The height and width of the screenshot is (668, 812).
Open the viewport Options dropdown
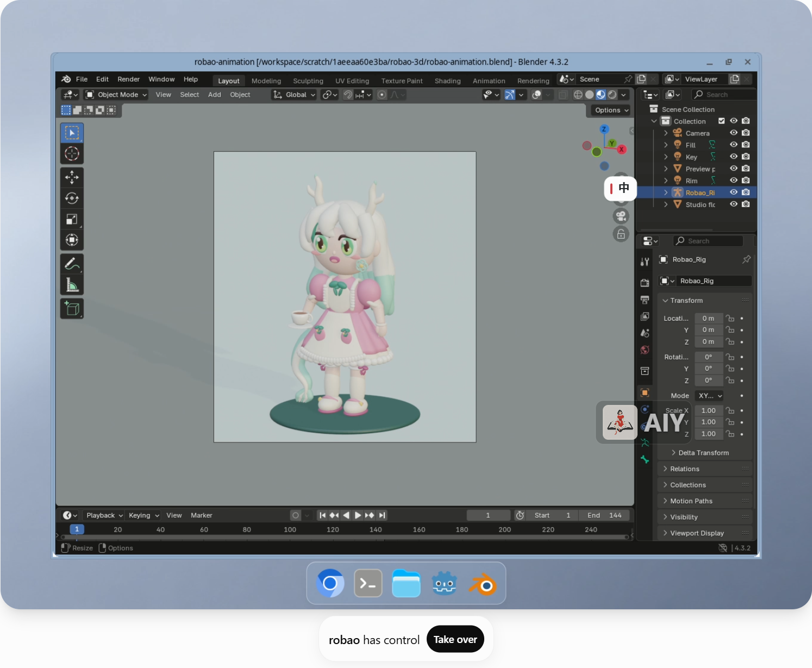[611, 110]
